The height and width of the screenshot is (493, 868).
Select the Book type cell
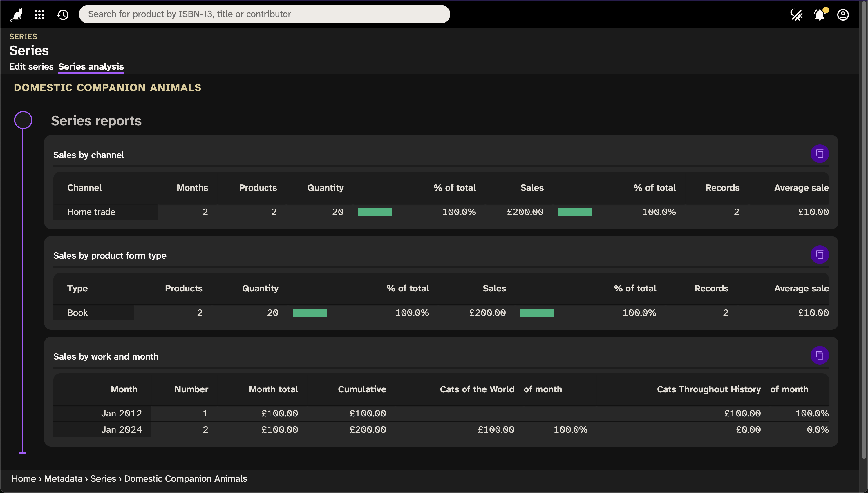pos(77,312)
